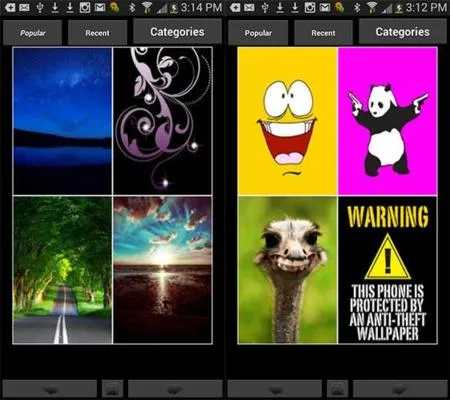The image size is (450, 400).
Task: Tap download icon beside Instagram icon, 3:14 PM screen
Action: tap(70, 7)
